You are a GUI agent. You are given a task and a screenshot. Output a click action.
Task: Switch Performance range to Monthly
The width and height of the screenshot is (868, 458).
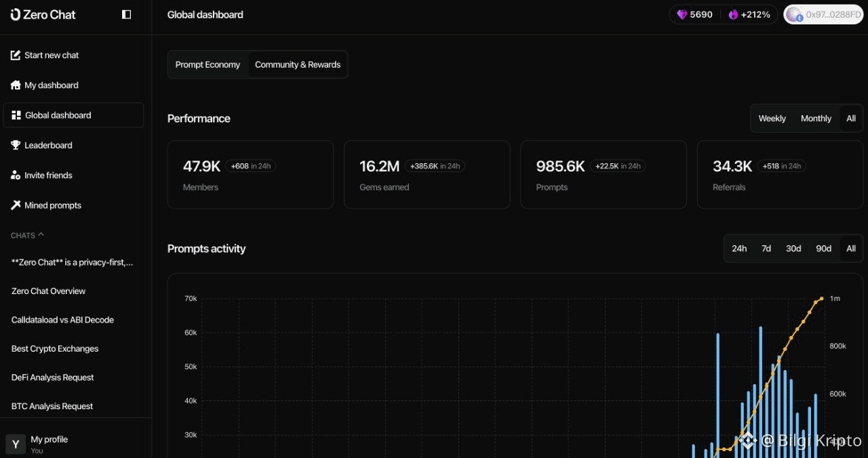816,119
